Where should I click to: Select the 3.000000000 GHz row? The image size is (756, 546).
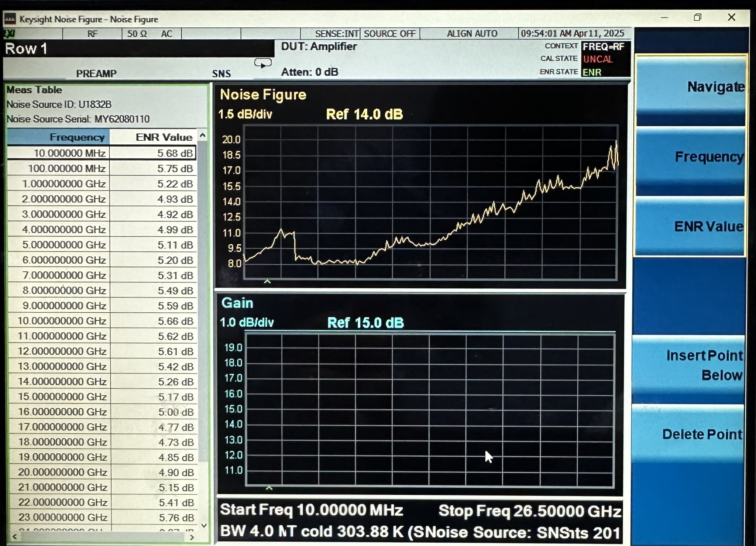pos(102,214)
